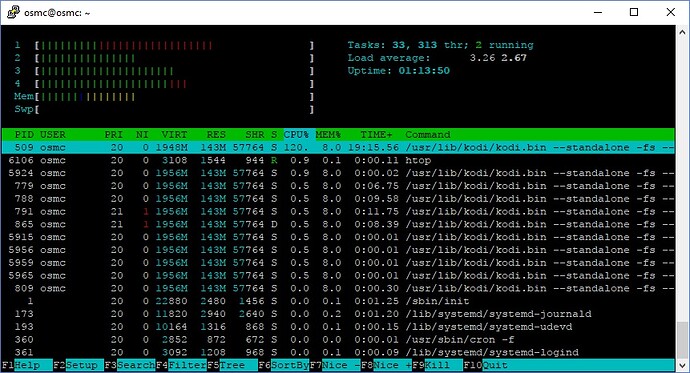The image size is (690, 373).
Task: Open the F6 SortBy menu
Action: tap(284, 365)
